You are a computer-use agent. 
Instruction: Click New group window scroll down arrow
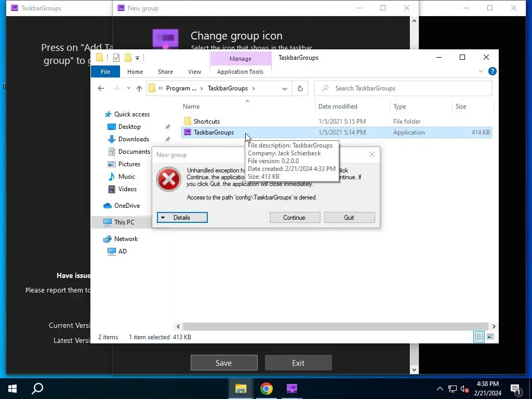414,369
